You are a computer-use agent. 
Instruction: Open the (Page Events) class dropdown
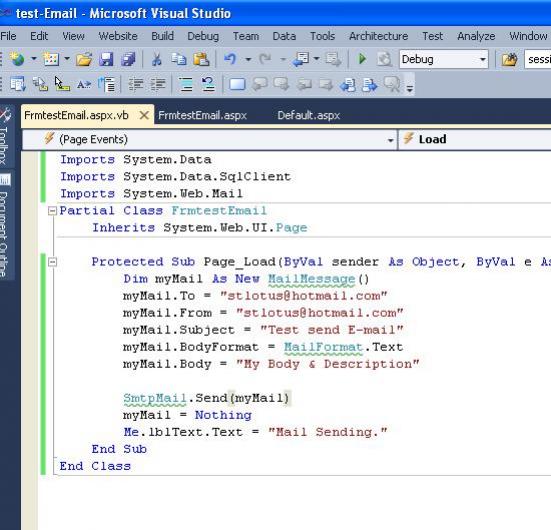tap(209, 139)
